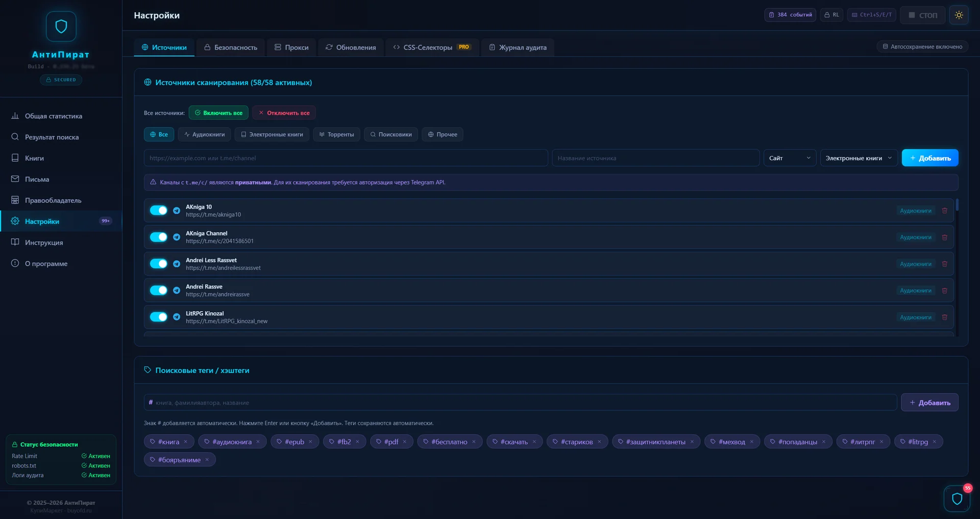This screenshot has height=519, width=980.
Task: Go to Общая статистика in sidebar
Action: [x=61, y=116]
